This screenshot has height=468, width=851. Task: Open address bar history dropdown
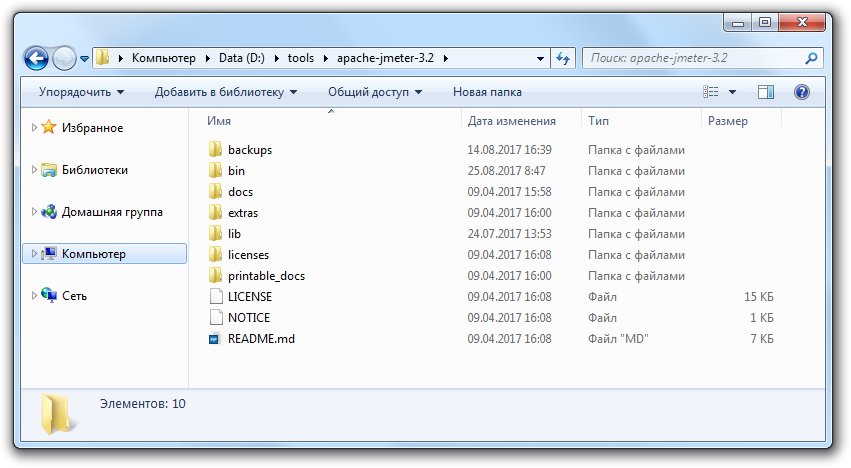[540, 58]
